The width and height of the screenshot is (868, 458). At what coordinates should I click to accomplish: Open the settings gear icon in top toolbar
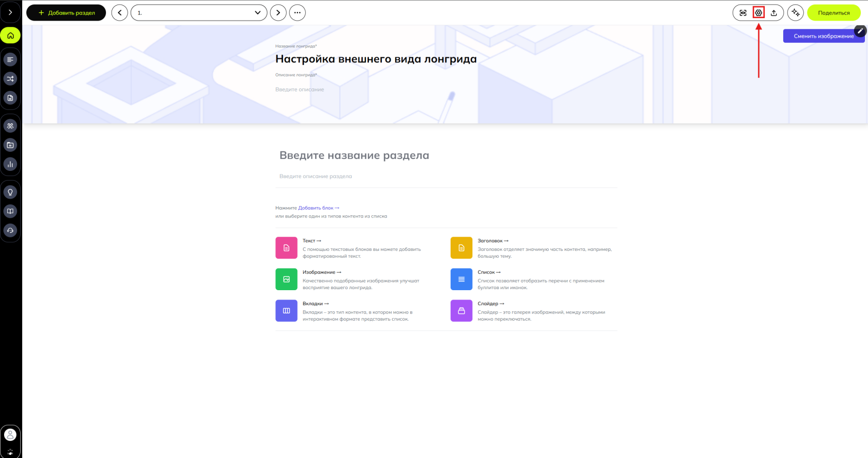[758, 13]
